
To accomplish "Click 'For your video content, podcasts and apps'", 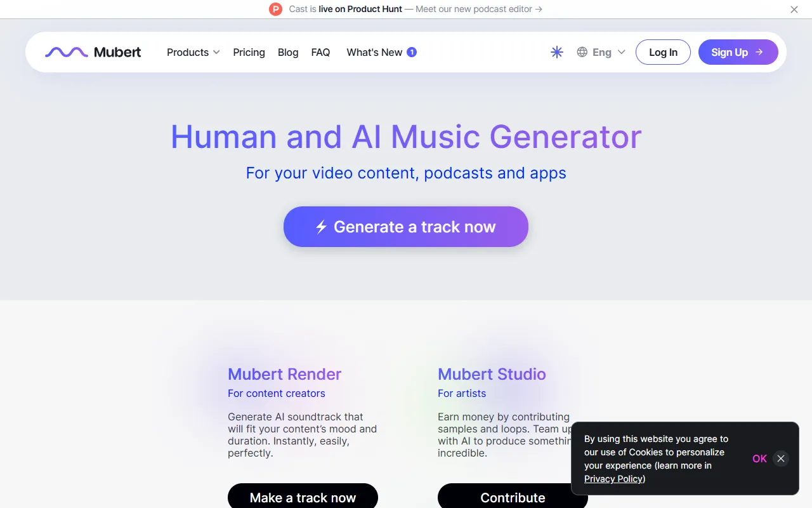I will (406, 173).
